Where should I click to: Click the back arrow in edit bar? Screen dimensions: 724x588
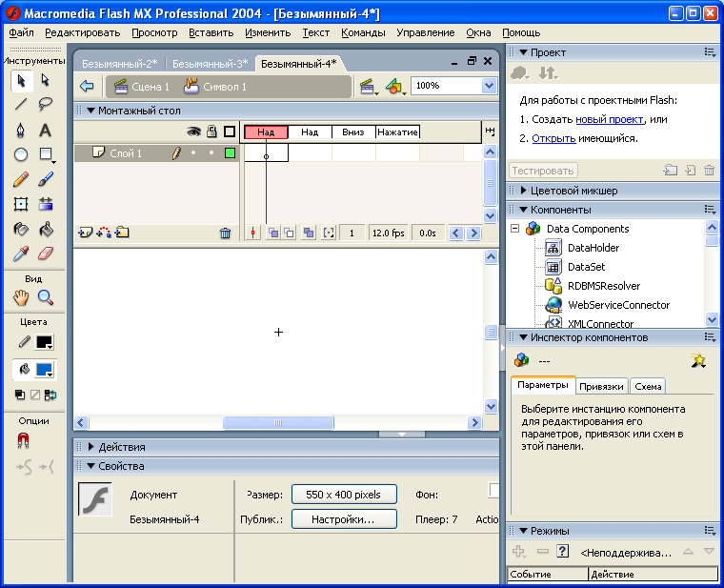tap(87, 86)
